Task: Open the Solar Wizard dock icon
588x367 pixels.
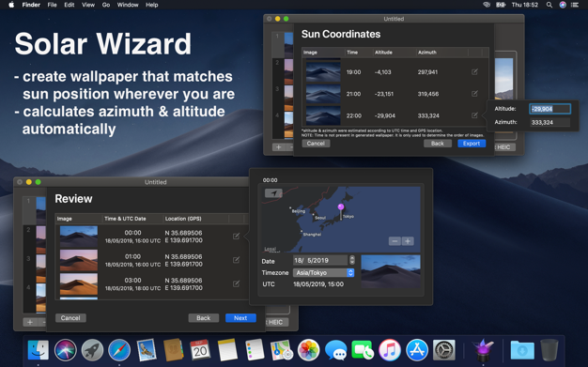Action: 484,350
